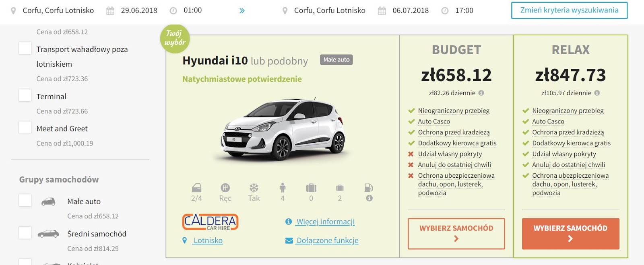Click the fuel pump policy icon
This screenshot has width=644, height=265.
point(369,188)
